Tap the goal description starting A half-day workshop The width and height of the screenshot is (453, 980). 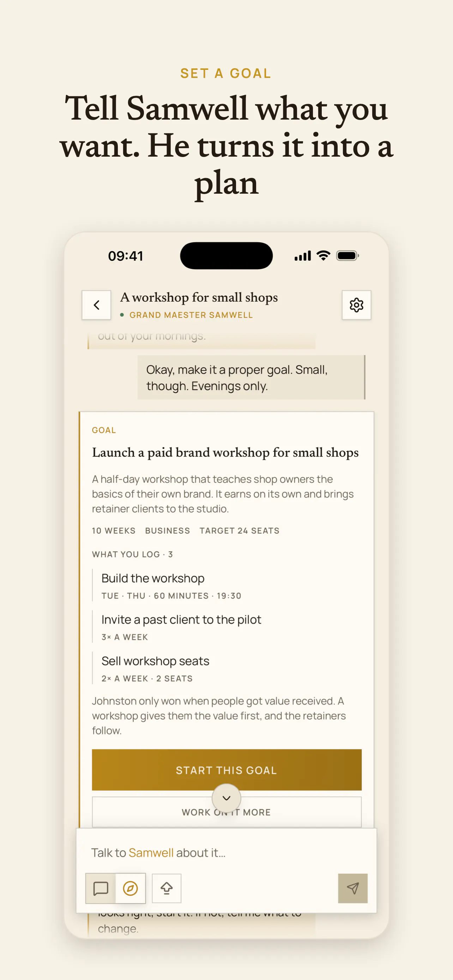point(223,494)
